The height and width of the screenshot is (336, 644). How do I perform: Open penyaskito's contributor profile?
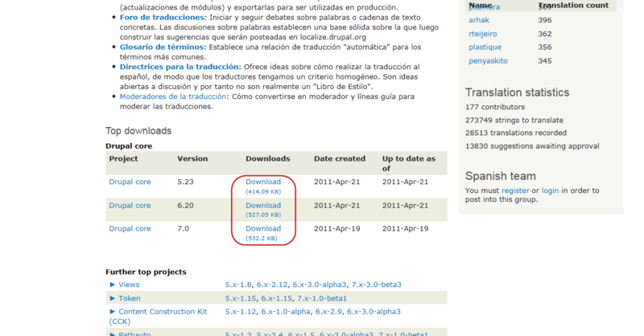[489, 60]
